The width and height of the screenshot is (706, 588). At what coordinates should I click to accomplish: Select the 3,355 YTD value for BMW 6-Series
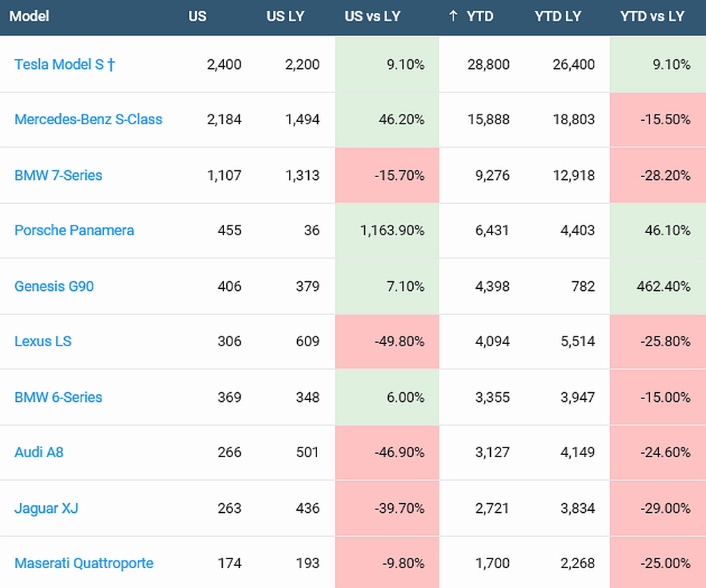click(x=492, y=397)
